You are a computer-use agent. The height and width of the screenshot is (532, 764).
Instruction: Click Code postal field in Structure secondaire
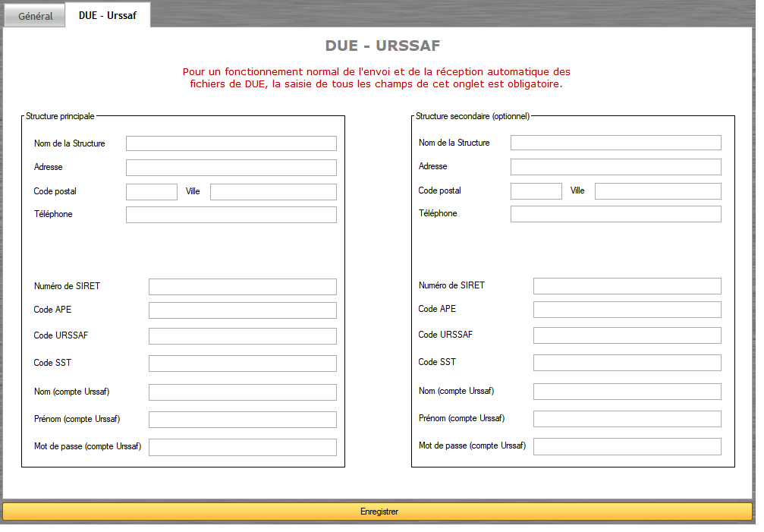click(x=536, y=191)
